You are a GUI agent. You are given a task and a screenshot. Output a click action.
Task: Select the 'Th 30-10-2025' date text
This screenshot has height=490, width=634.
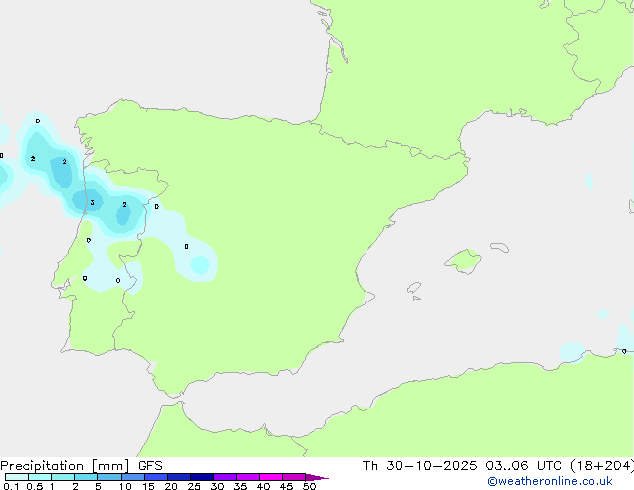pyautogui.click(x=420, y=466)
